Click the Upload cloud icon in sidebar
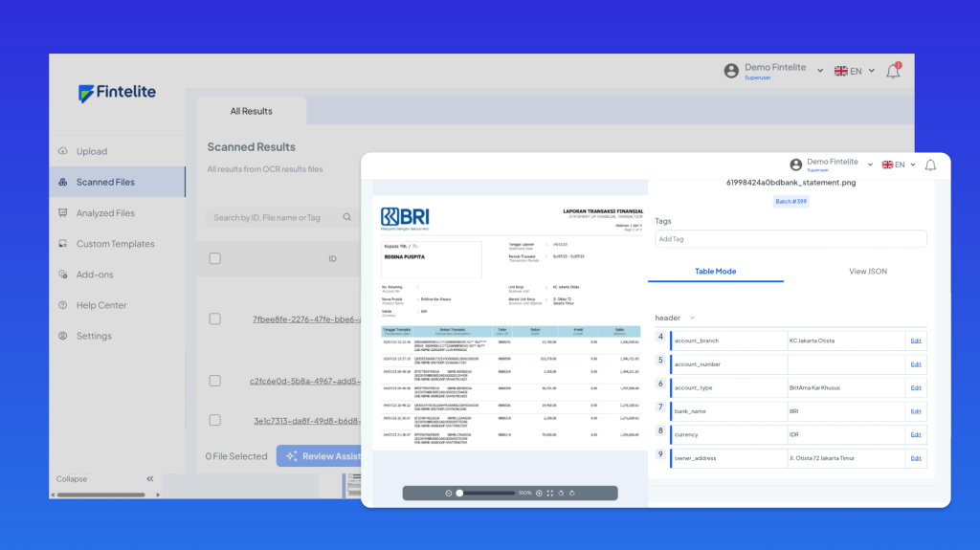Viewport: 980px width, 550px height. pos(63,151)
